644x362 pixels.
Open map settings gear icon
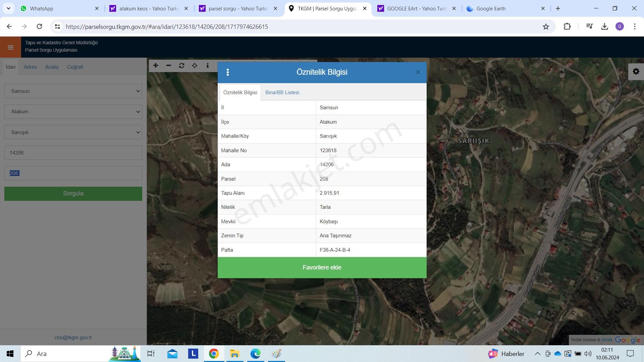(x=636, y=72)
